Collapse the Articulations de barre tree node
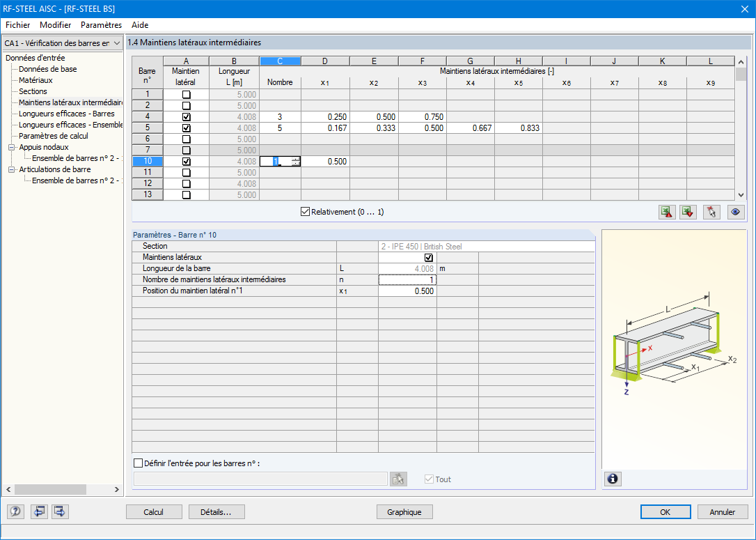Image resolution: width=756 pixels, height=540 pixels. [x=12, y=169]
